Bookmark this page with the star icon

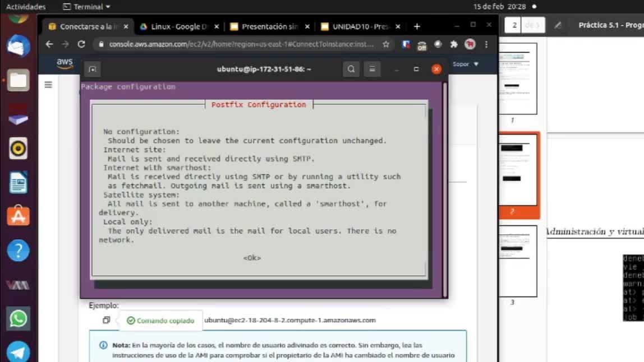coord(385,44)
